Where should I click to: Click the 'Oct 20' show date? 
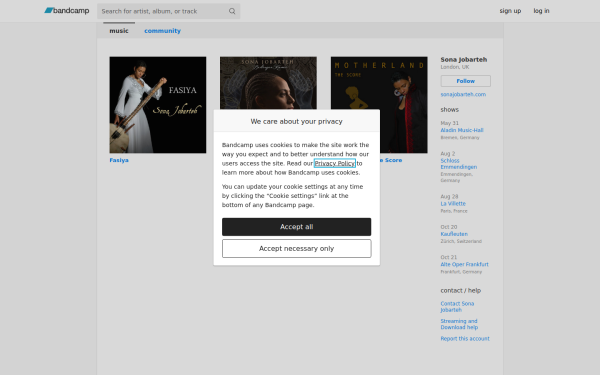(449, 227)
